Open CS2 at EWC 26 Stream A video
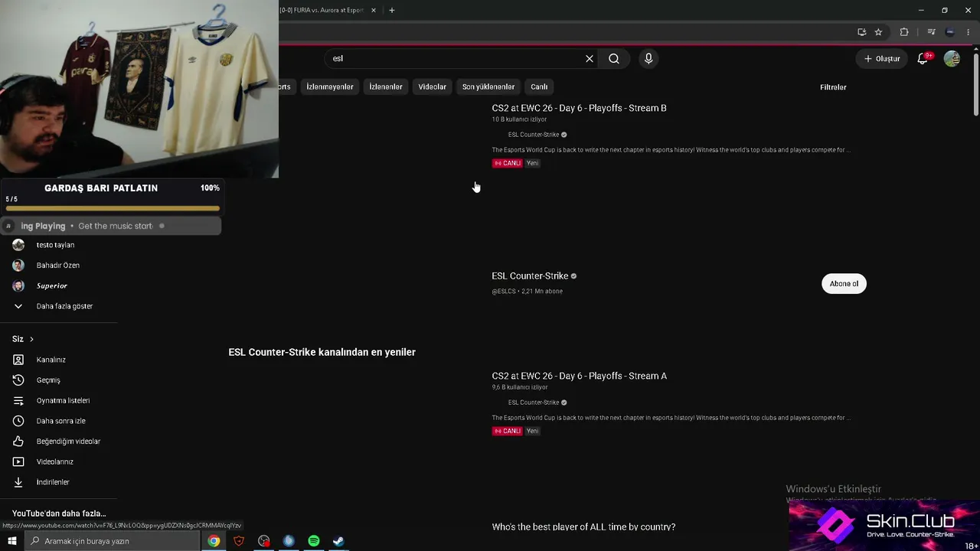The height and width of the screenshot is (551, 980). point(580,376)
